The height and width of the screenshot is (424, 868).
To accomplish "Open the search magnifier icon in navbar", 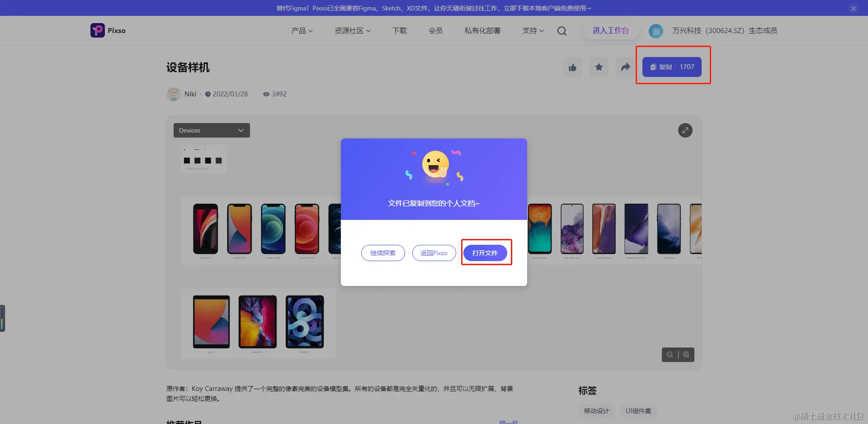I will click(x=562, y=31).
